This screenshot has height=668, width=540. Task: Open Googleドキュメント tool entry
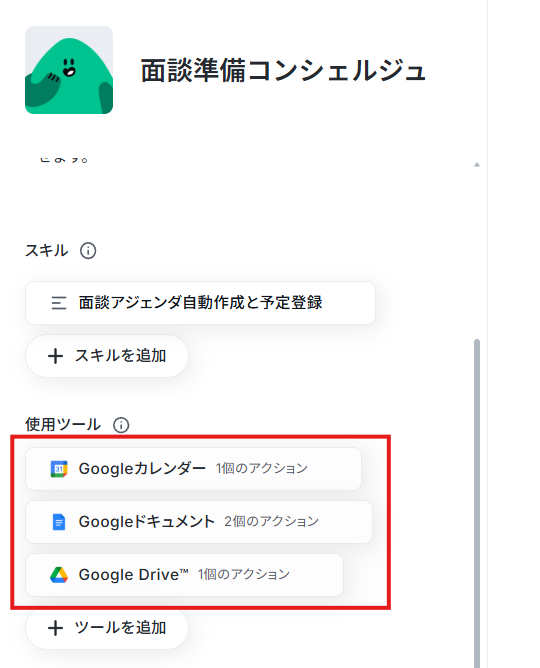click(x=199, y=522)
